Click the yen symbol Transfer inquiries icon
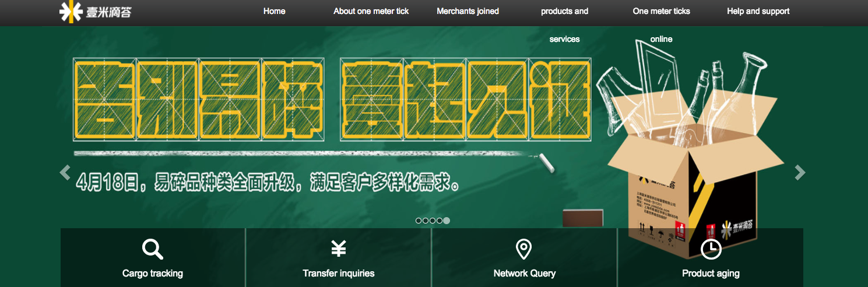The width and height of the screenshot is (868, 287). click(x=339, y=249)
